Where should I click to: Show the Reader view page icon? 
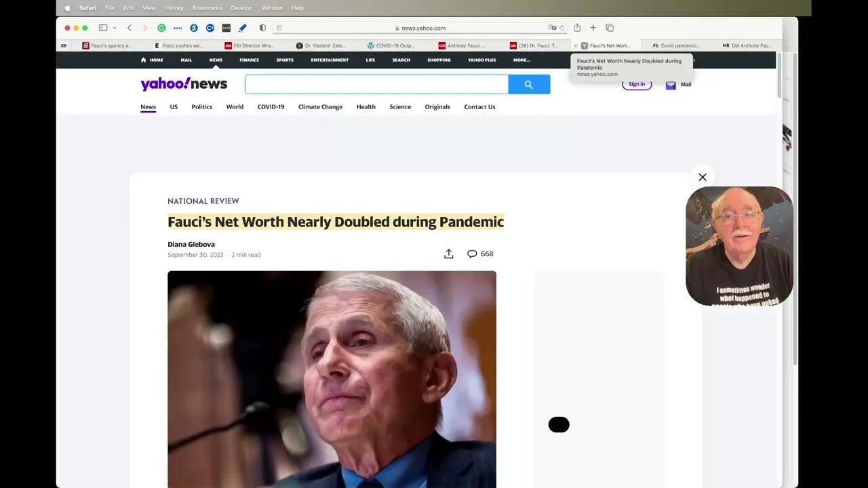(x=279, y=28)
